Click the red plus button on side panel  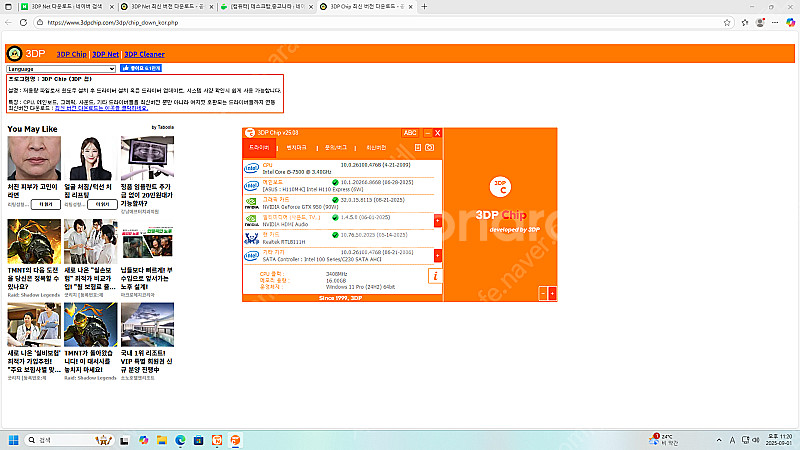point(552,293)
